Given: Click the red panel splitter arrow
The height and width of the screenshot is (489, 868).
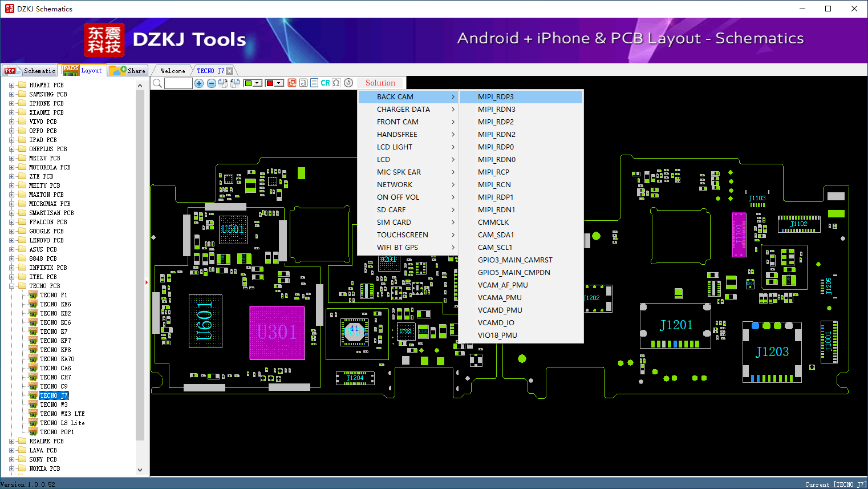Looking at the screenshot, I should 147,282.
